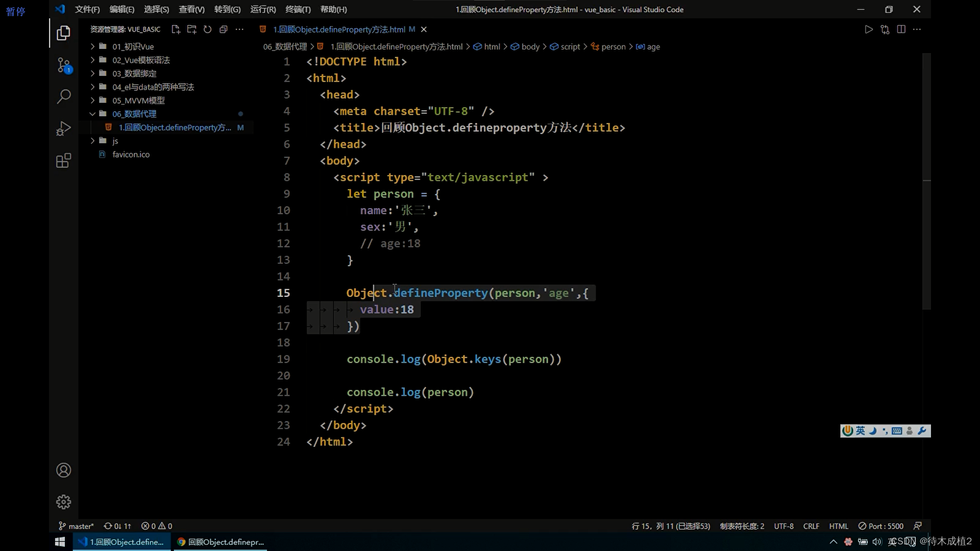Open the 选择(S) menu
The width and height of the screenshot is (980, 551).
pyautogui.click(x=157, y=9)
